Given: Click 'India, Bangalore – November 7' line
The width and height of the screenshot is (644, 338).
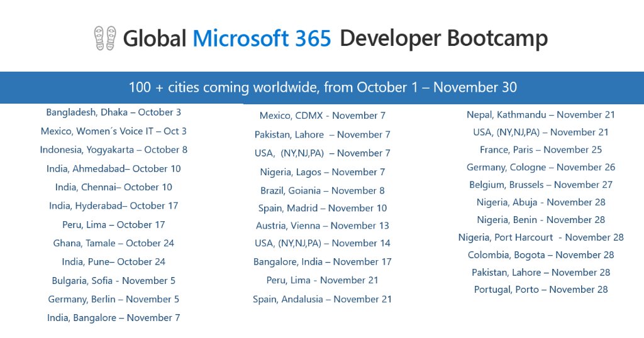Looking at the screenshot, I should tap(113, 318).
